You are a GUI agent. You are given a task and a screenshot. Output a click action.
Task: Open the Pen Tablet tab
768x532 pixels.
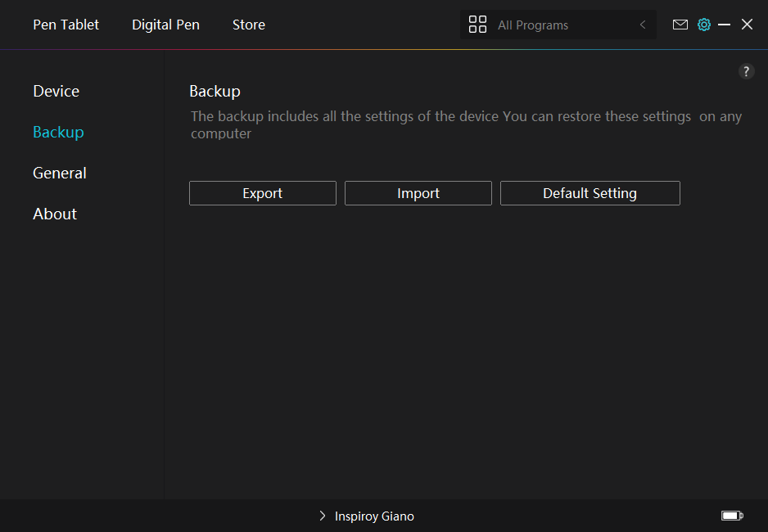[x=66, y=25]
